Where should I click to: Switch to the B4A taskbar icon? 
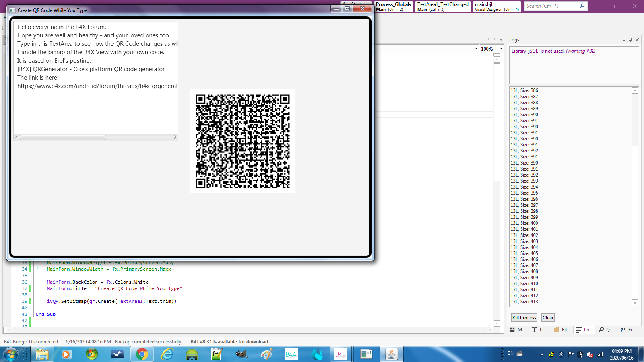pos(291,354)
